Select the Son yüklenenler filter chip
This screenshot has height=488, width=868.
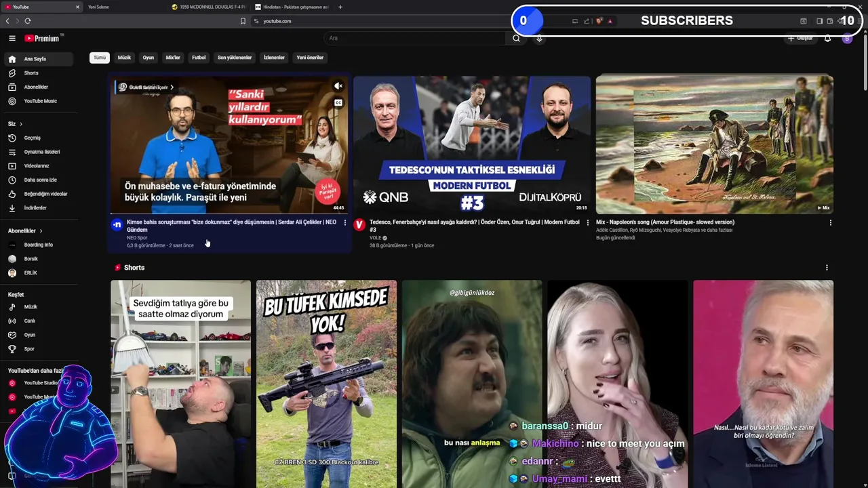[235, 58]
